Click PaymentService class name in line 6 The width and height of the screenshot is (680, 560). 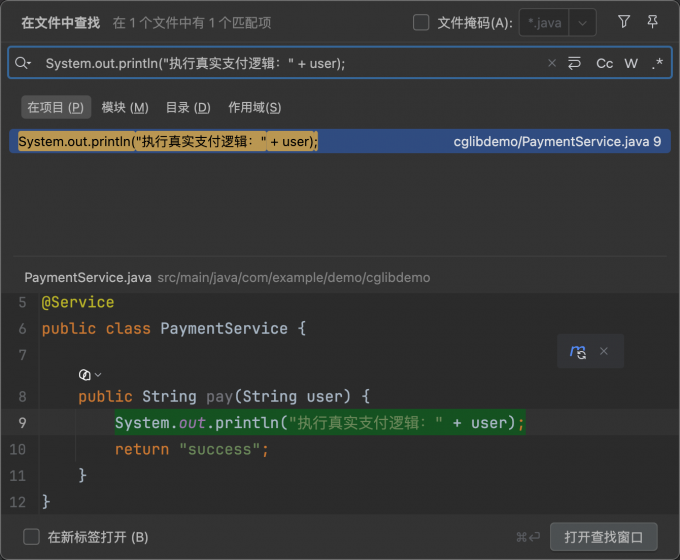click(224, 328)
